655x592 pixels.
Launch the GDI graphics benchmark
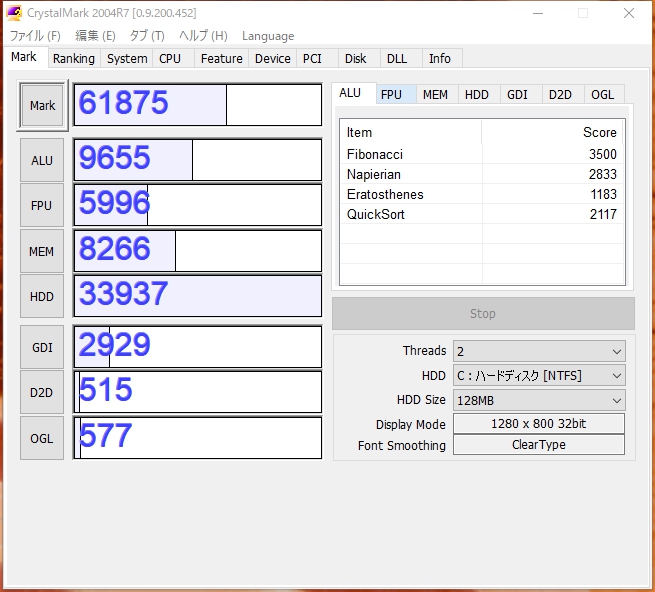(42, 347)
